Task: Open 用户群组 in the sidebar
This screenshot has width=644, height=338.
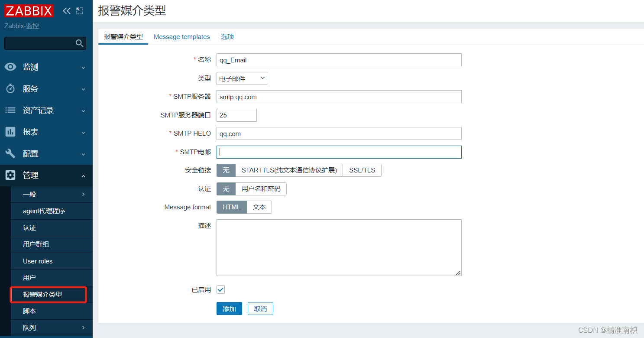Action: [x=52, y=244]
